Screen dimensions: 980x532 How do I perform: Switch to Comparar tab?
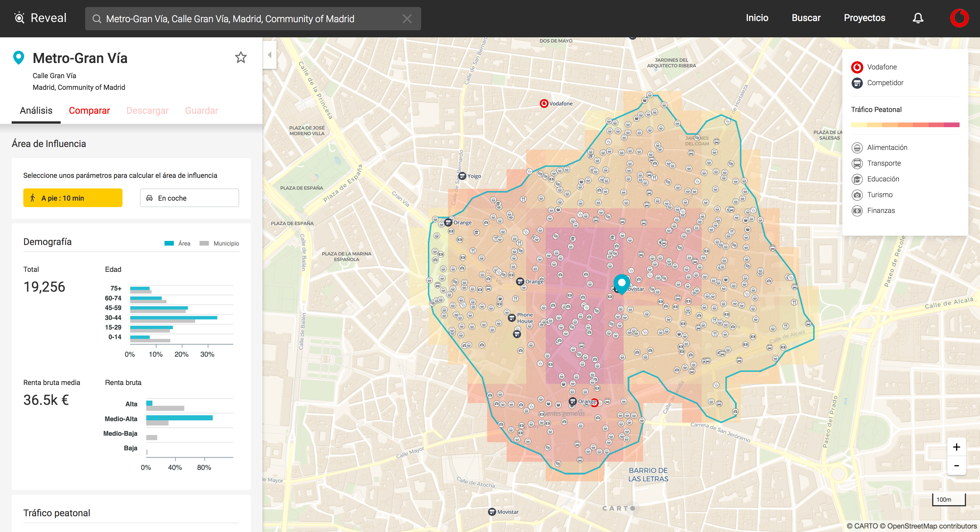click(90, 111)
